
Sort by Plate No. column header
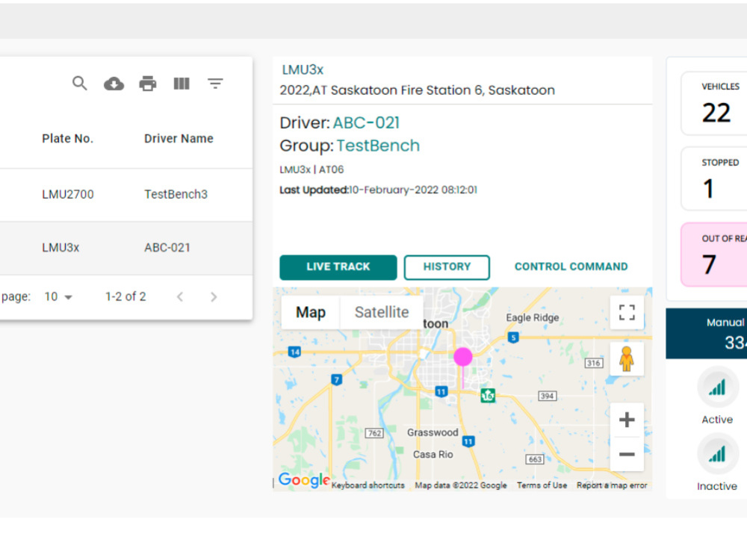(68, 139)
